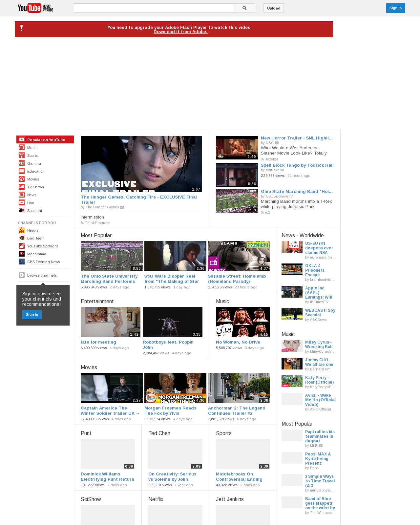The width and height of the screenshot is (420, 525).
Task: Open Spell Block Tango thumbnail
Action: pyautogui.click(x=237, y=175)
